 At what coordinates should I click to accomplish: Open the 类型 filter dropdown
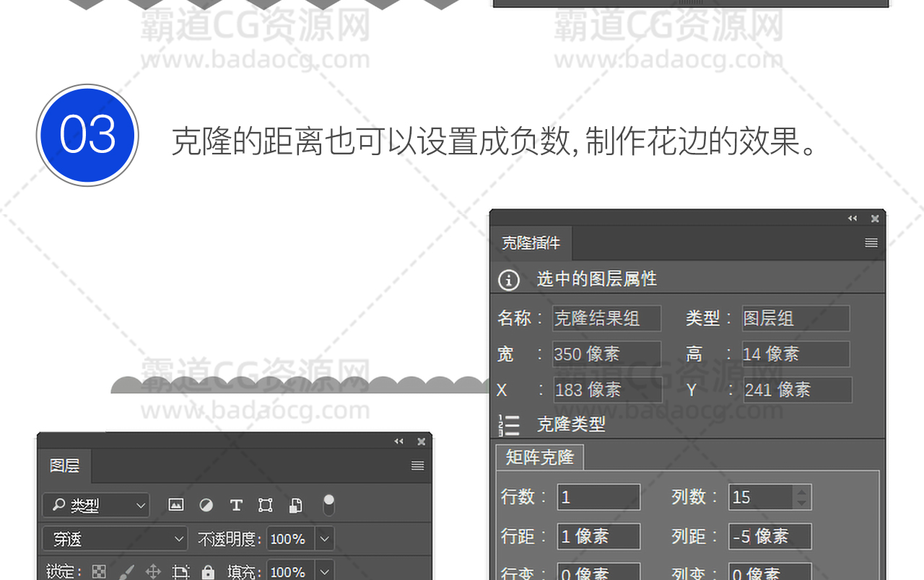95,506
